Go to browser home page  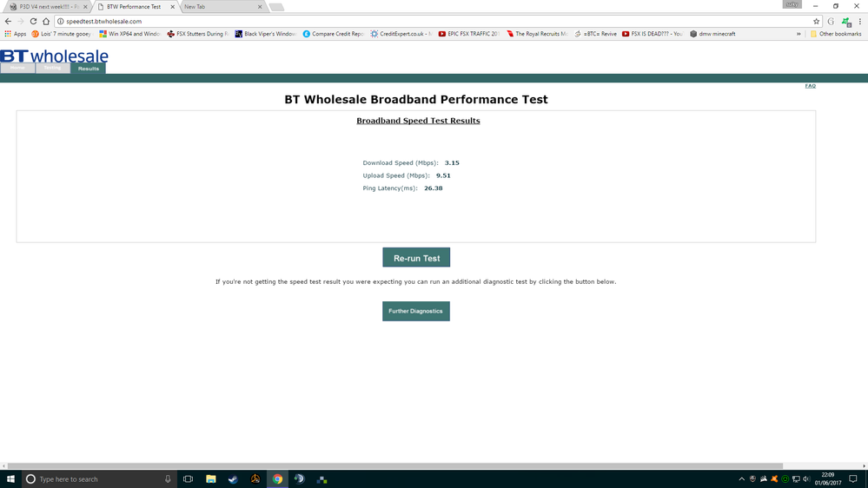point(46,21)
